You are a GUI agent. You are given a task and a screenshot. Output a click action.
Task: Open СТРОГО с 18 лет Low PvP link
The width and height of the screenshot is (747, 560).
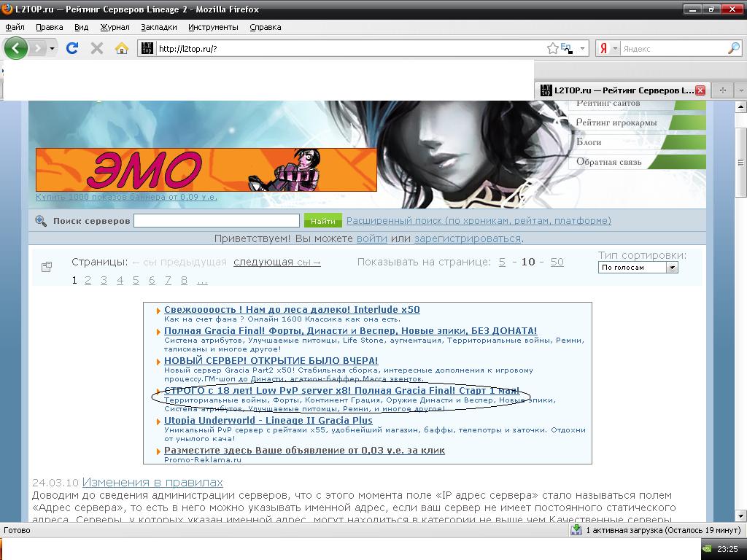[341, 391]
